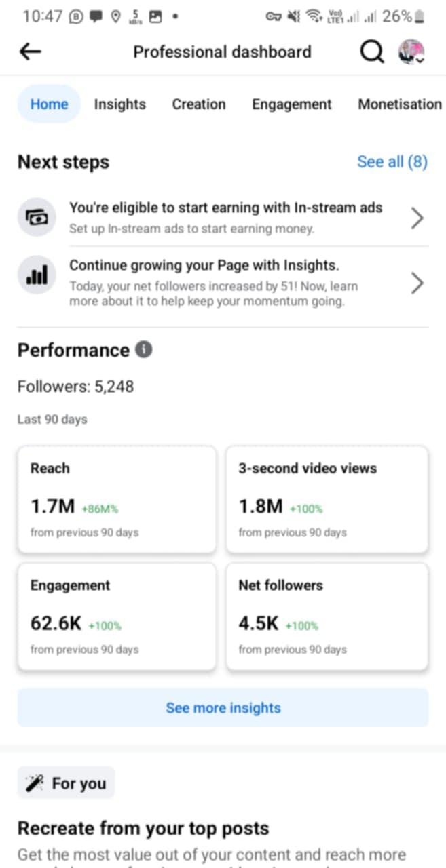446x868 pixels.
Task: Click Performance info icon
Action: pyautogui.click(x=143, y=350)
